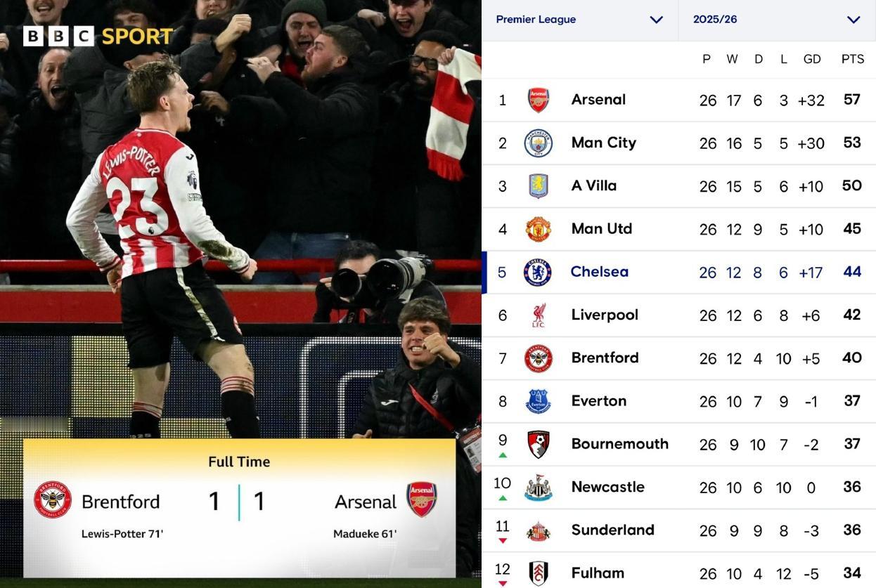
Task: Click the Arsenal crest in league table
Action: [x=538, y=100]
